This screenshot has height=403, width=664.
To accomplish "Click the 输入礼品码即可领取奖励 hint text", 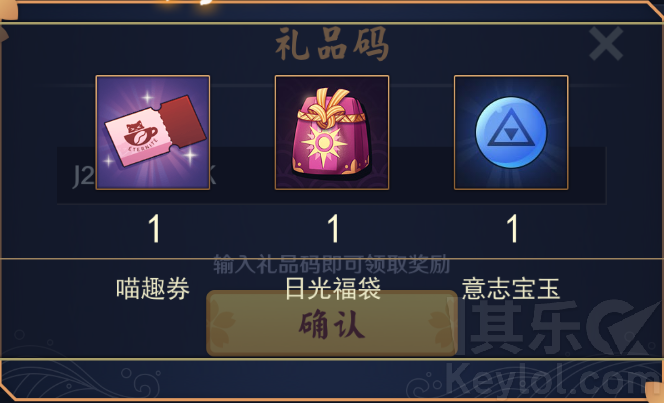I will tap(332, 264).
